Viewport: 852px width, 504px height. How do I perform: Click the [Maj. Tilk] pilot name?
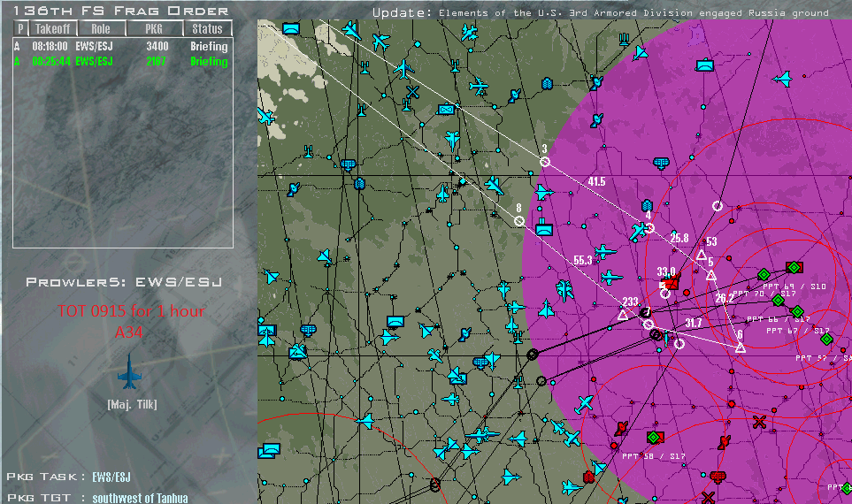tap(132, 404)
